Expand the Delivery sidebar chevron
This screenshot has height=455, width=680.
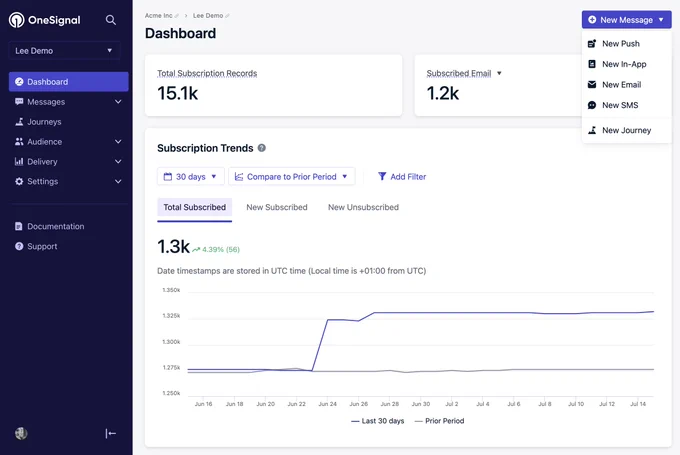118,161
